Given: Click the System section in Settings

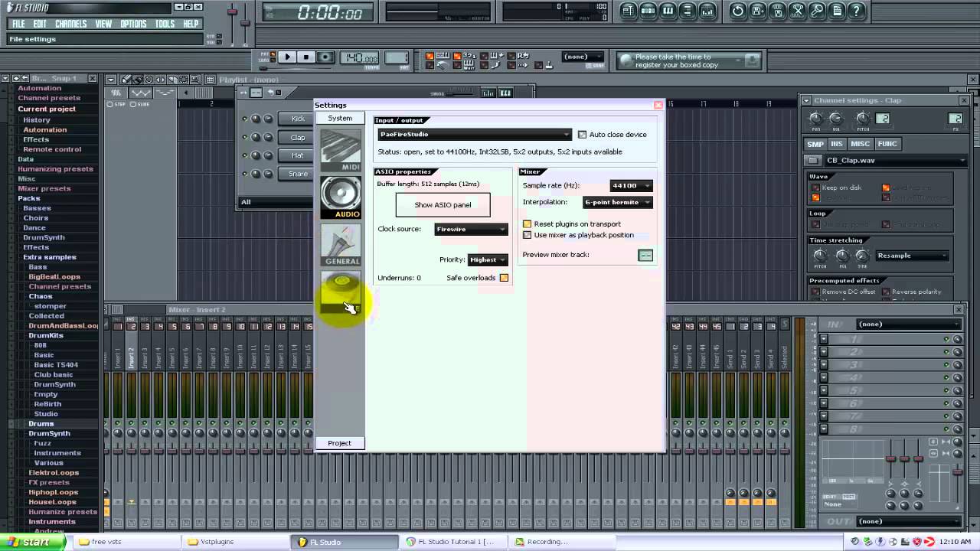Looking at the screenshot, I should pos(340,119).
